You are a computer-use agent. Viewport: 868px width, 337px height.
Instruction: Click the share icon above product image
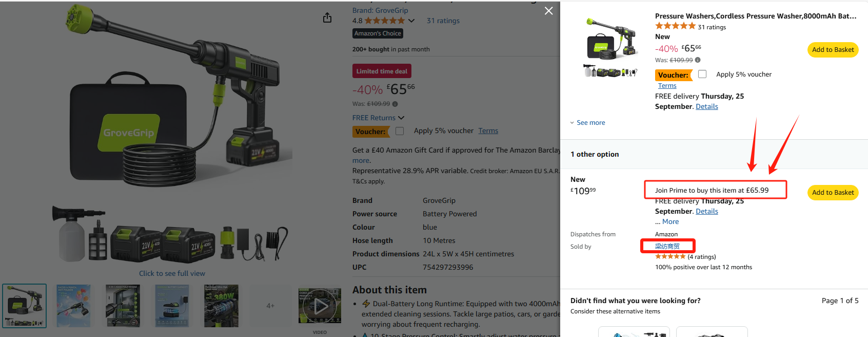(327, 18)
